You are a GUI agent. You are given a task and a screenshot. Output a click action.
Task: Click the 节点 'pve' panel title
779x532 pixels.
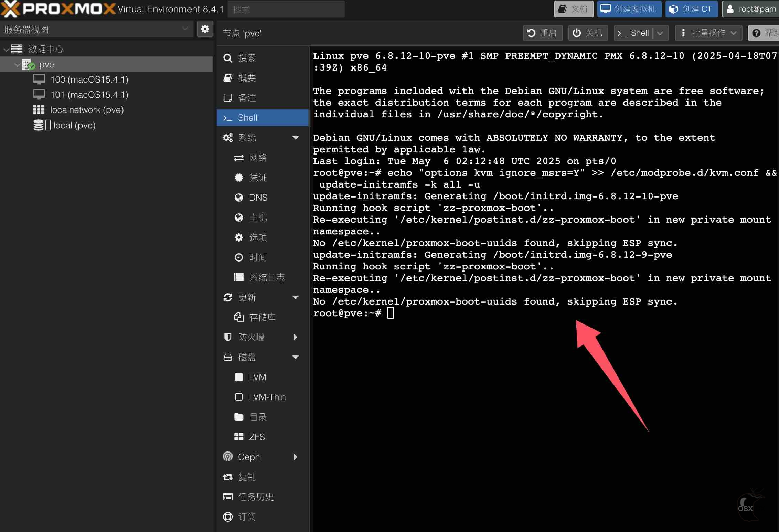coord(242,33)
